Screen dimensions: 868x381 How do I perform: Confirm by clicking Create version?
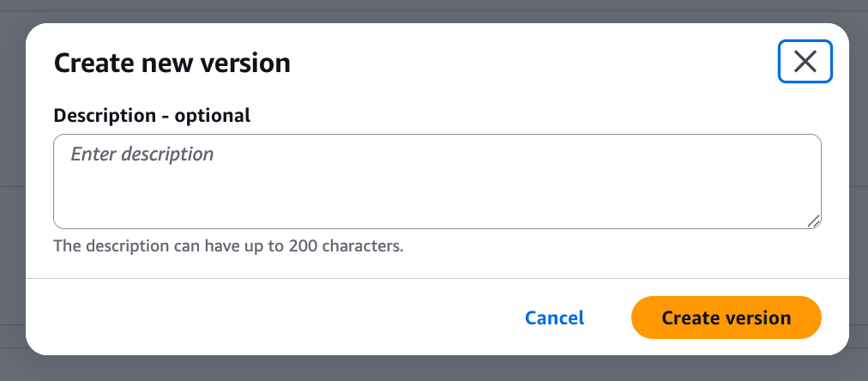click(x=726, y=317)
